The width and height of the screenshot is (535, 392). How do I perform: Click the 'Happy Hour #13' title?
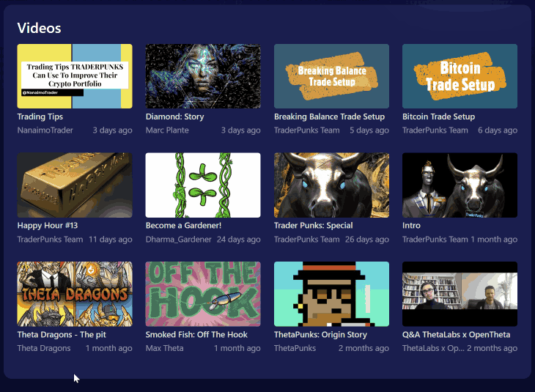click(48, 226)
